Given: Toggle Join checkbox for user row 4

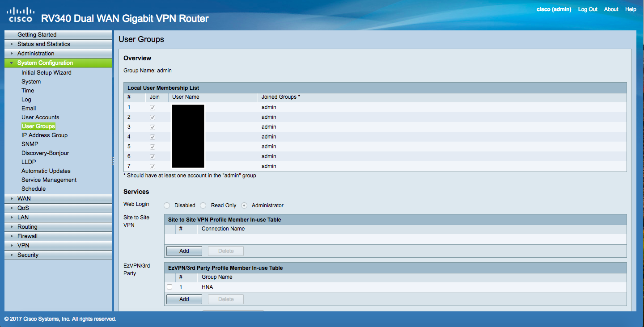Looking at the screenshot, I should (153, 137).
